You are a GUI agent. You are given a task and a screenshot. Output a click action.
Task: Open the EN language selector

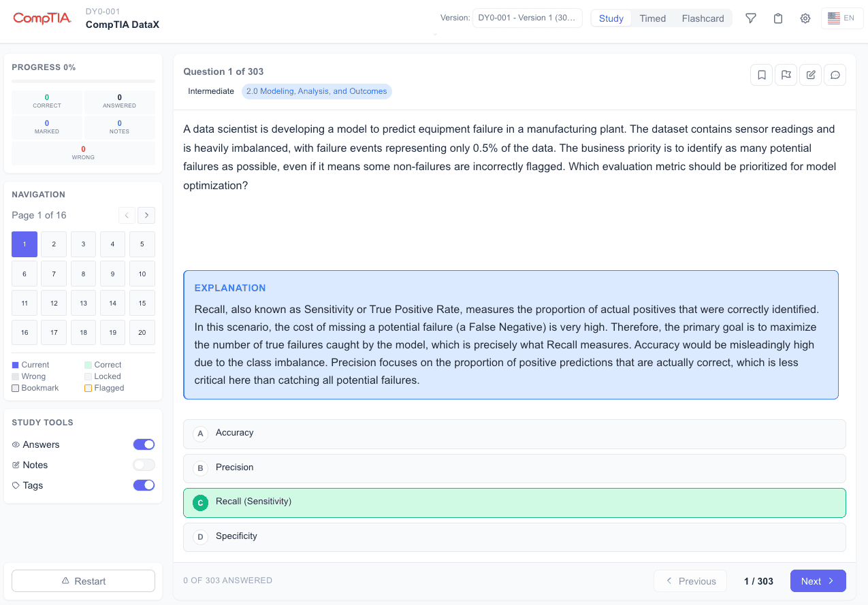(x=842, y=18)
